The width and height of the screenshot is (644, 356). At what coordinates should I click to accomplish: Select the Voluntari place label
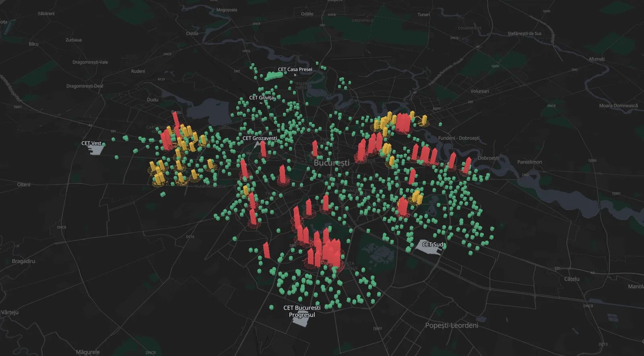click(480, 91)
